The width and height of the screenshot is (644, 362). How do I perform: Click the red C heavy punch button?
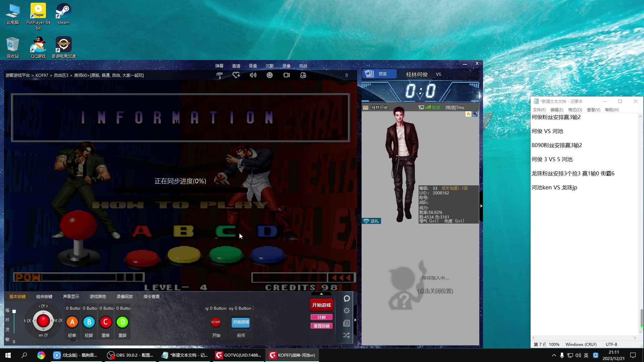coord(106,322)
